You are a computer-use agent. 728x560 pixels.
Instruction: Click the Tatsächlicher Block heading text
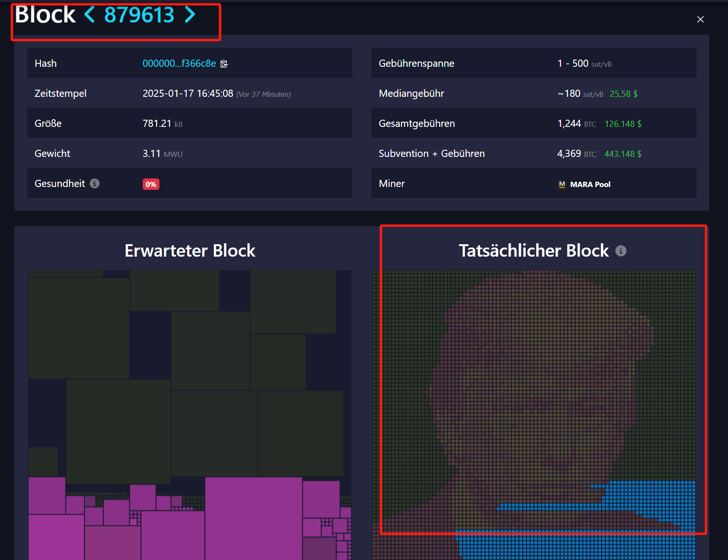pos(534,251)
